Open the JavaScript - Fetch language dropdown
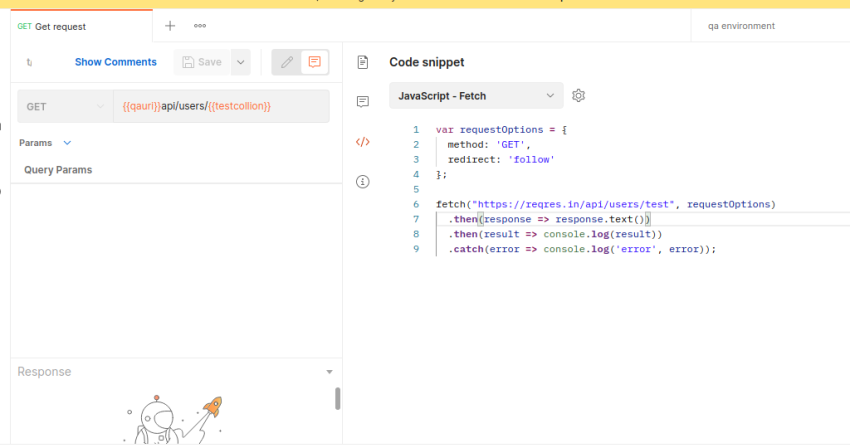The width and height of the screenshot is (850, 448). pos(476,96)
